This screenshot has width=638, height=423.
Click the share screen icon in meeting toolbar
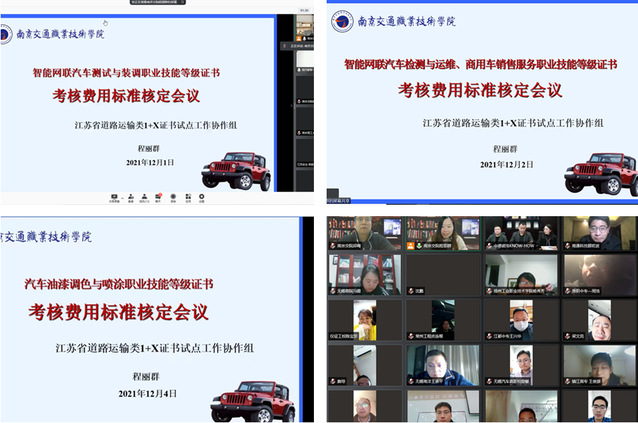pos(114,197)
